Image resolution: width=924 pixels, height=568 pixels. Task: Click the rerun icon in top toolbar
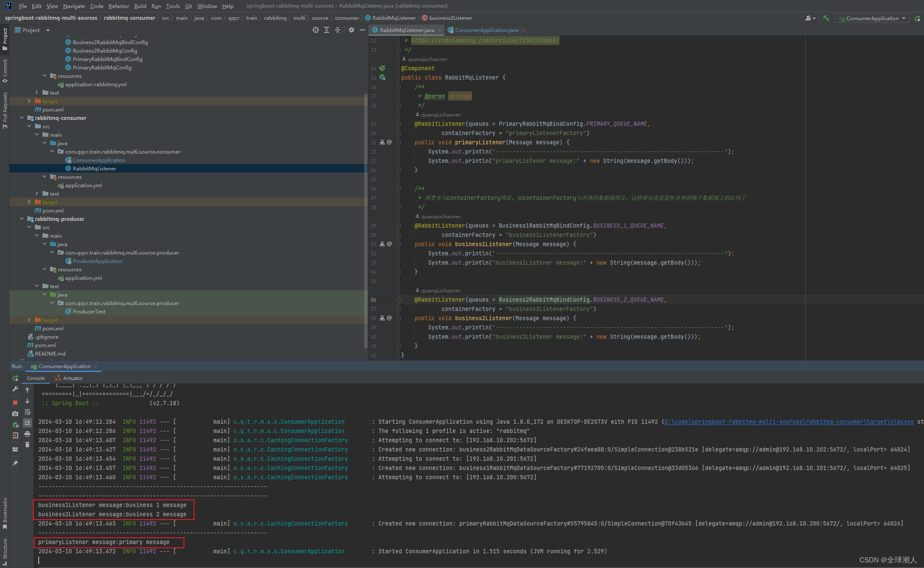[917, 18]
